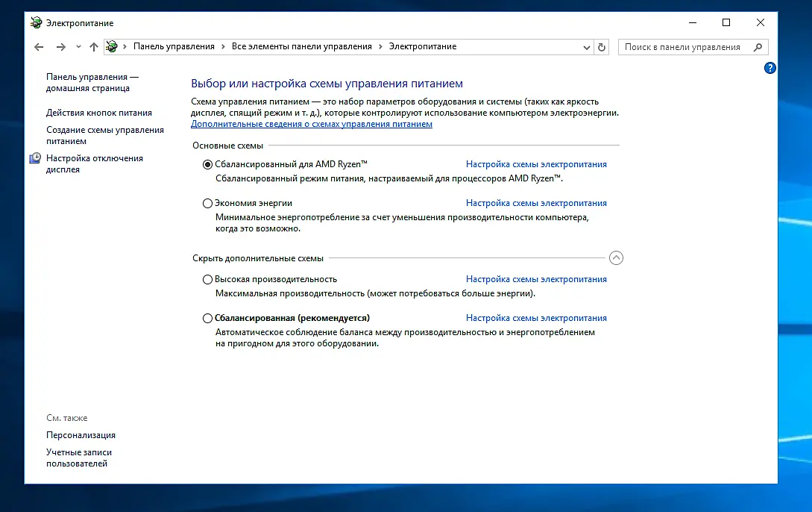Screen dimensions: 812x512
Task: Click the Forward navigation arrow
Action: coord(60,47)
